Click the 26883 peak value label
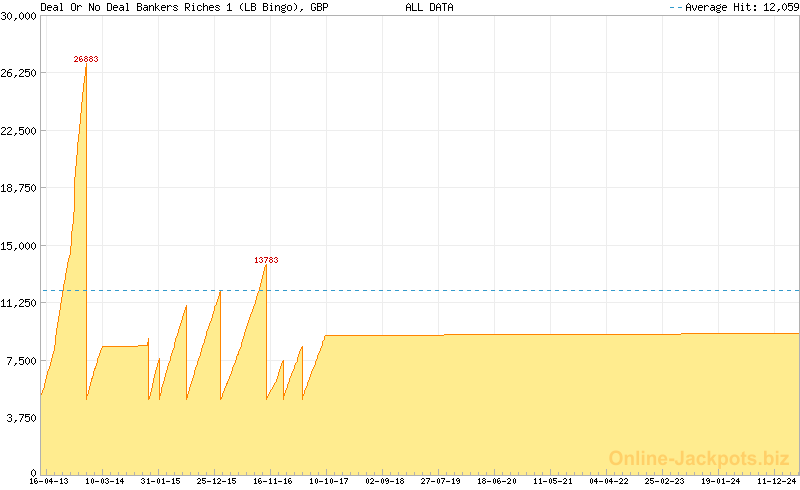Screen dimensions: 800x490 86,59
